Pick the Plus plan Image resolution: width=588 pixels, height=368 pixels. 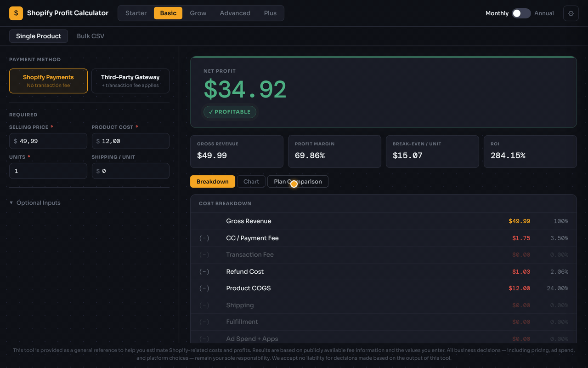(270, 13)
